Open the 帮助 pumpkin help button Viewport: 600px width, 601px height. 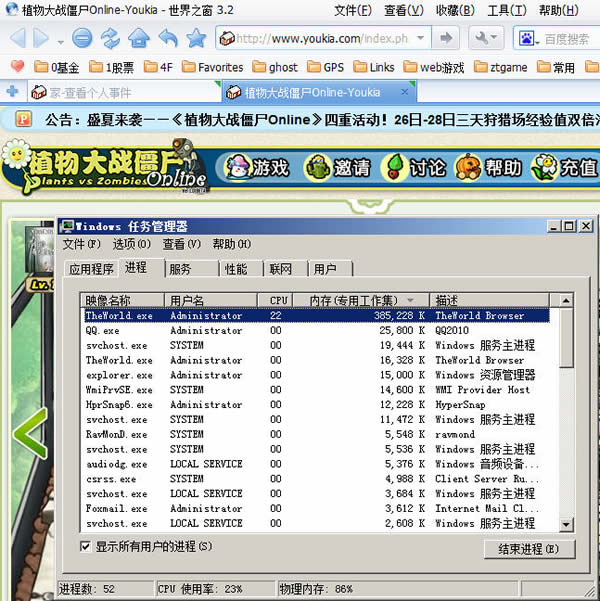click(x=488, y=167)
